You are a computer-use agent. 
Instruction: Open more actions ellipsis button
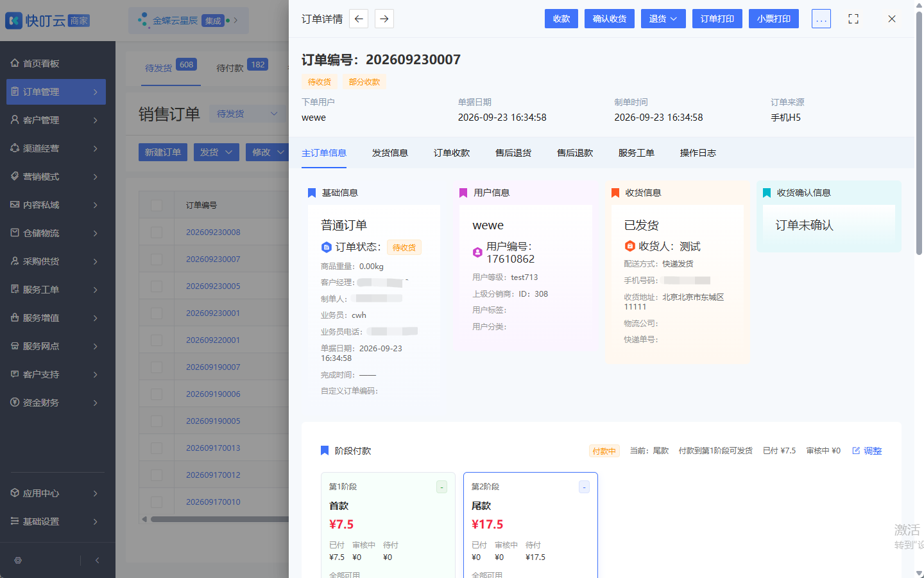pyautogui.click(x=821, y=19)
